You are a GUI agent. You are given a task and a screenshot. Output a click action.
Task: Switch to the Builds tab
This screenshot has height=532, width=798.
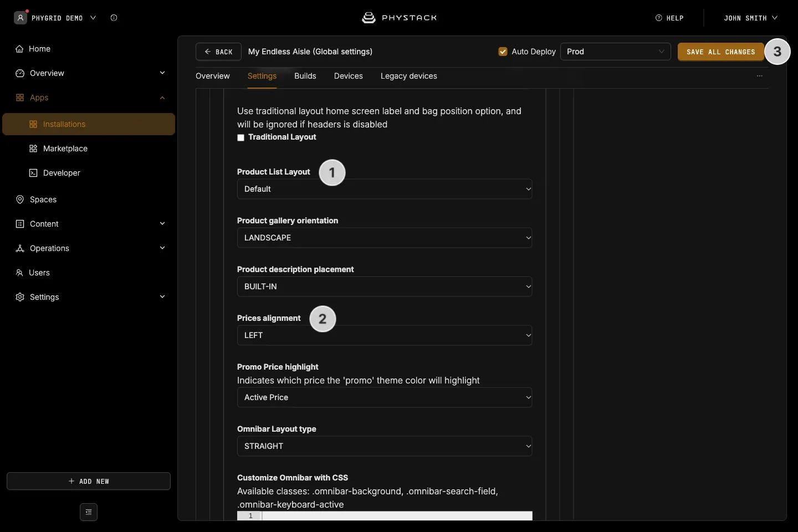click(305, 76)
